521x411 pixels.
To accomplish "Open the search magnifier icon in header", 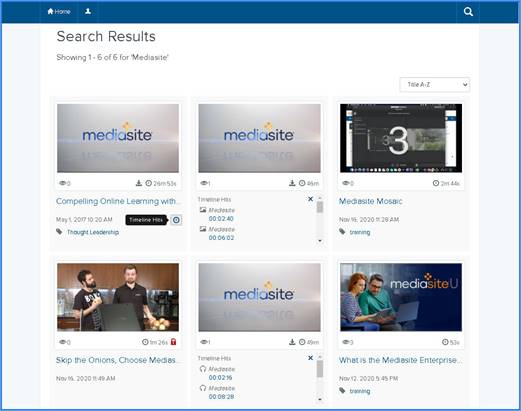I will click(x=468, y=12).
